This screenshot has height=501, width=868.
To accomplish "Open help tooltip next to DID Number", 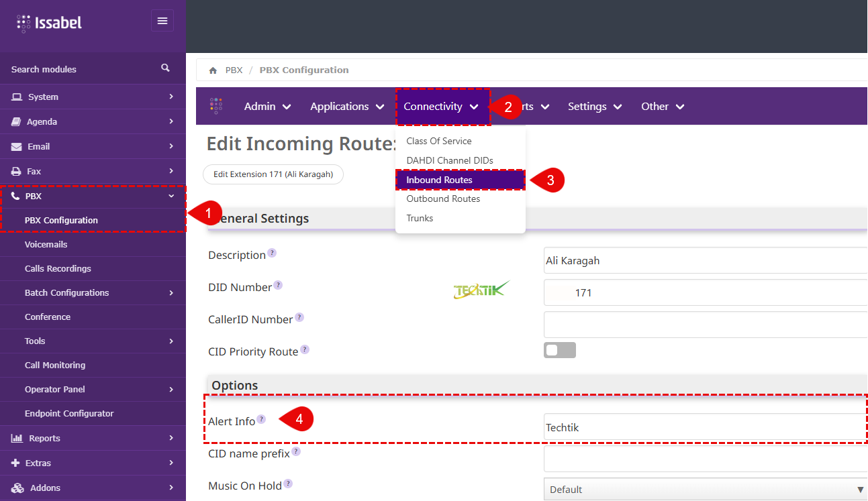I will coord(278,285).
